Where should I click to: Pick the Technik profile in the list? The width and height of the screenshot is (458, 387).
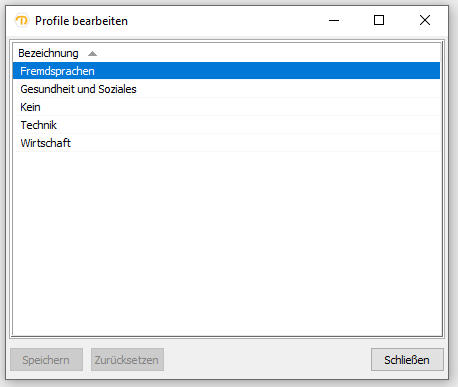tap(226, 125)
